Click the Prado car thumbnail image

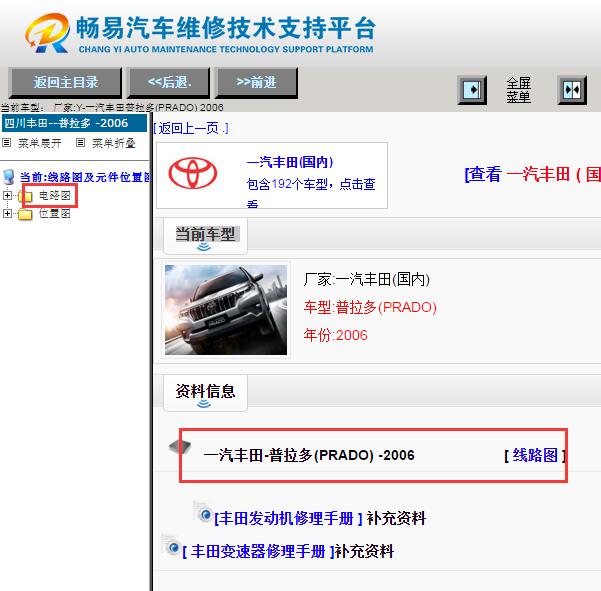tap(226, 310)
